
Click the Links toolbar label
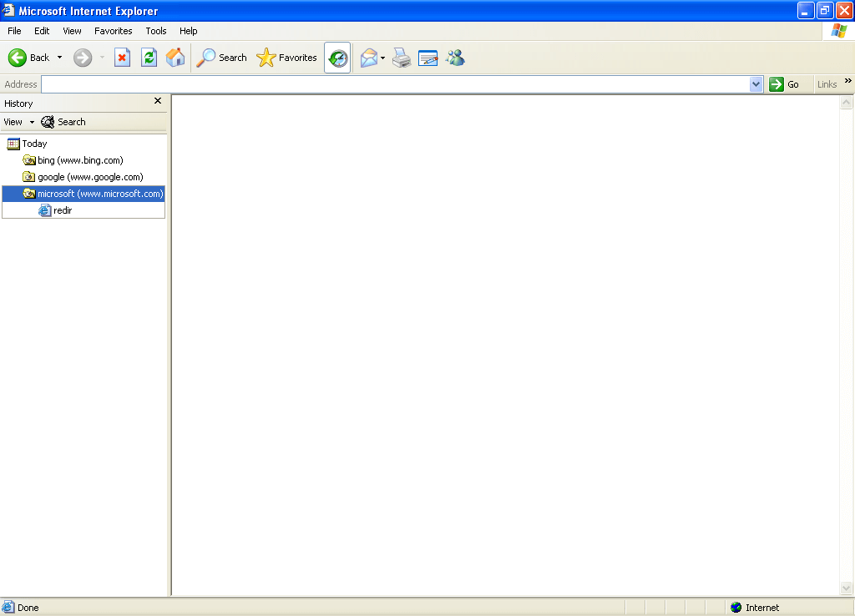pyautogui.click(x=827, y=84)
